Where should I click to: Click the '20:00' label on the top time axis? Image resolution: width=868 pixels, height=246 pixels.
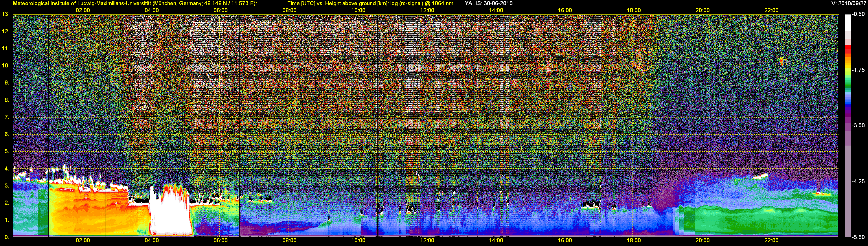(703, 10)
